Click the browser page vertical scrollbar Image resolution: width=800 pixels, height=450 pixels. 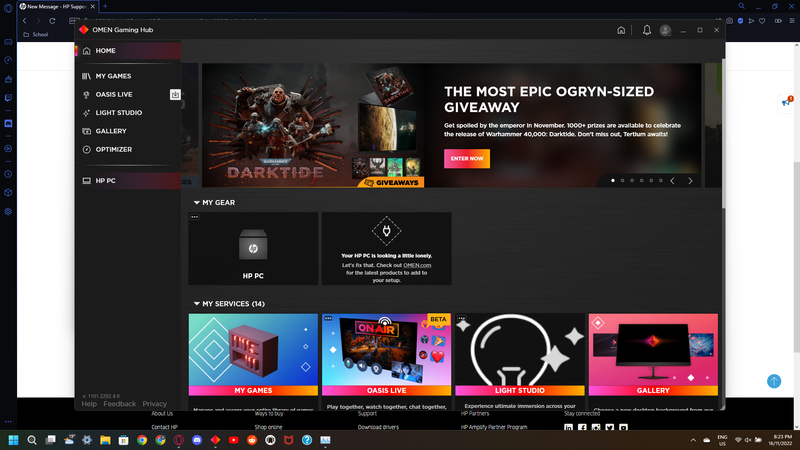(x=796, y=257)
